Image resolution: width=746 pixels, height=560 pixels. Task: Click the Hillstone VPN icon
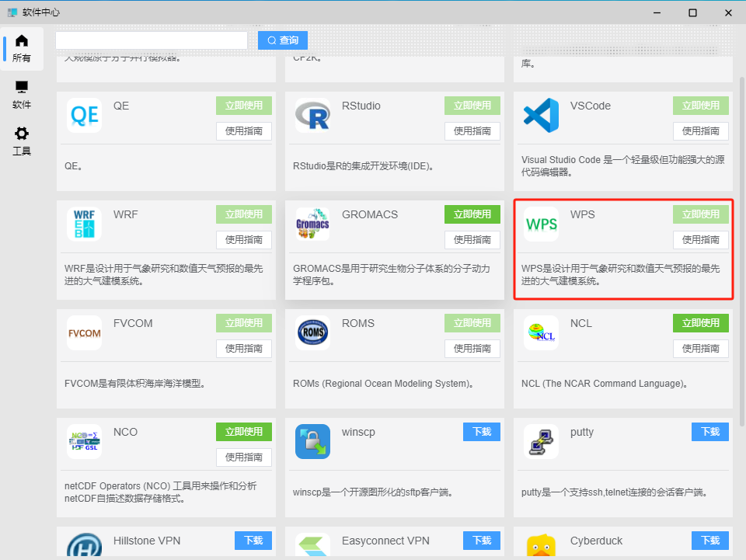click(84, 544)
